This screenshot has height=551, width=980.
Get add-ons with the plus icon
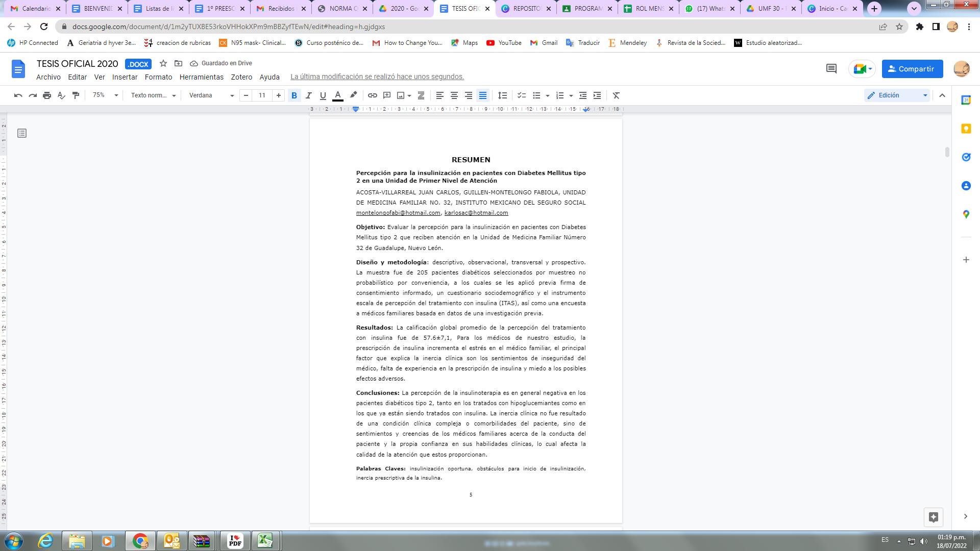coord(966,260)
